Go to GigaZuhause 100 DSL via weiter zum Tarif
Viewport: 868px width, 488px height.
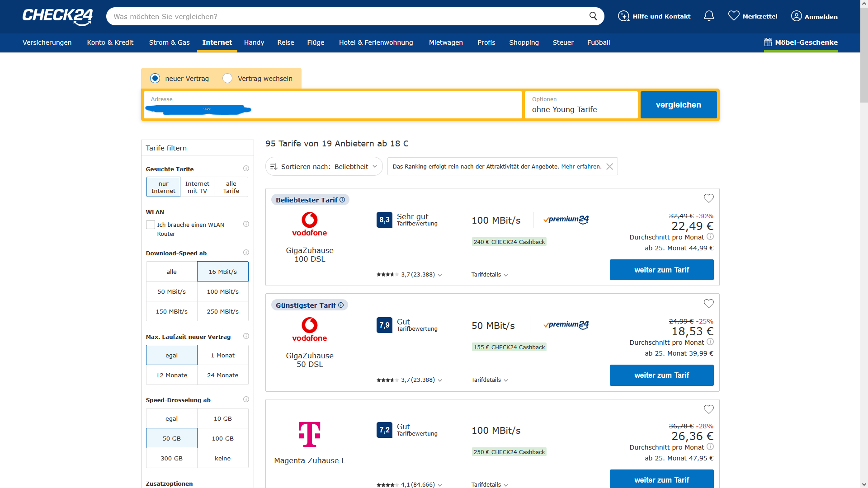(x=661, y=270)
